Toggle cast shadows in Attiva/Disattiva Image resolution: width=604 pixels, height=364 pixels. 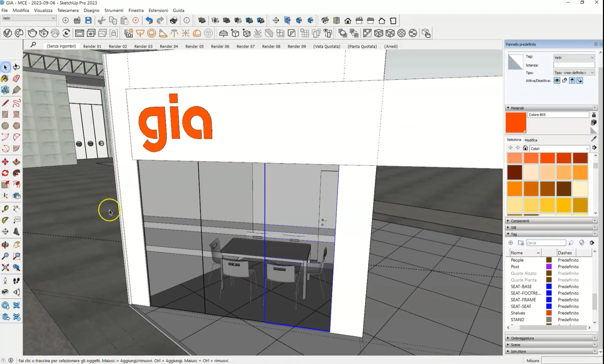pyautogui.click(x=572, y=81)
